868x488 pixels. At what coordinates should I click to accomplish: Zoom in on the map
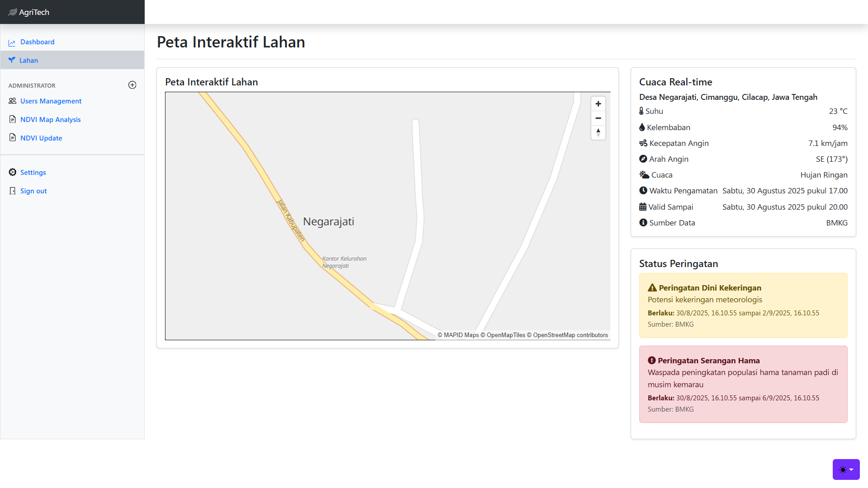[x=598, y=104]
